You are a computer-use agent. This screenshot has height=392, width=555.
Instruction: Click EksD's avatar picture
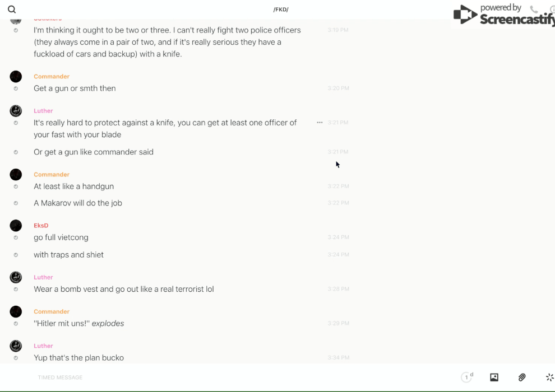click(x=16, y=226)
